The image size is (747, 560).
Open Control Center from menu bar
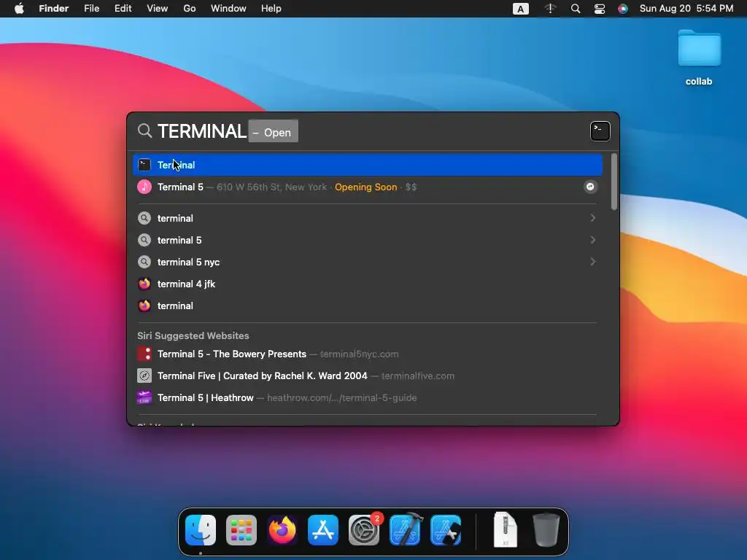point(600,9)
